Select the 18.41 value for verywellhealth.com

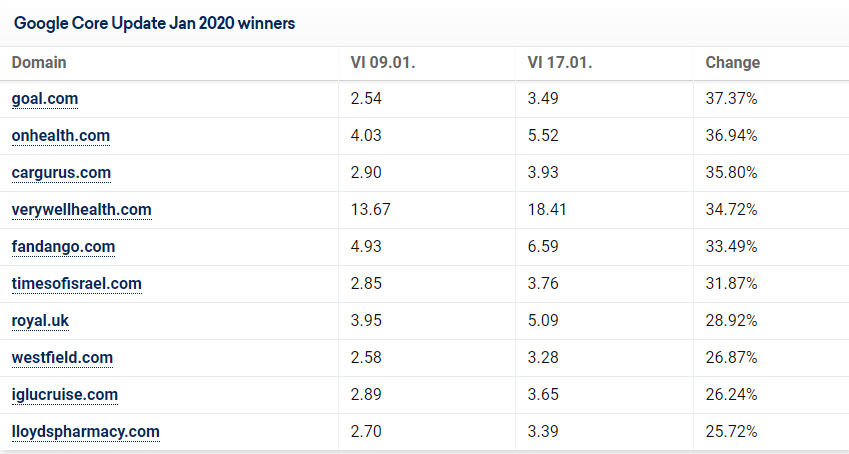(547, 210)
